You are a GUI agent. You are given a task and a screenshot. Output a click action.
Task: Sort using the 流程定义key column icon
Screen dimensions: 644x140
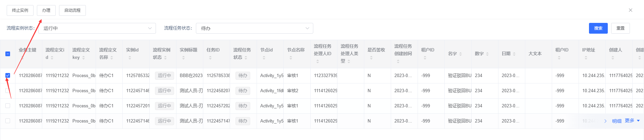coord(84,58)
